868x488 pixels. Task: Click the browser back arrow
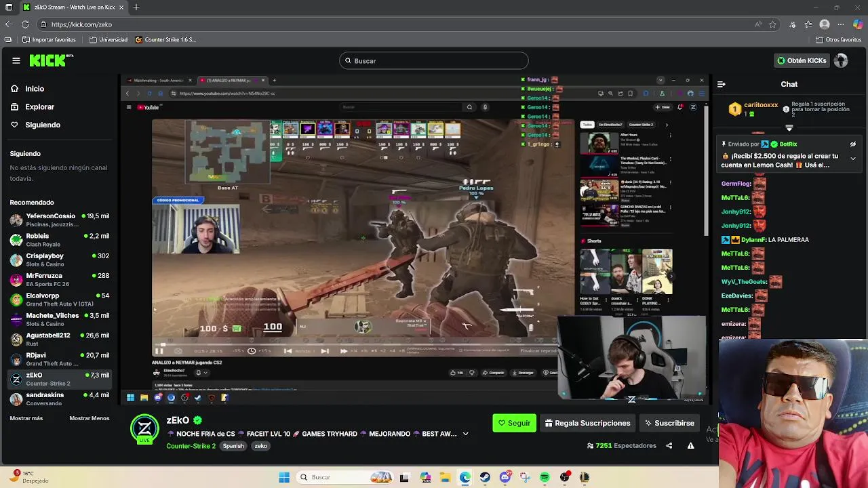[9, 24]
